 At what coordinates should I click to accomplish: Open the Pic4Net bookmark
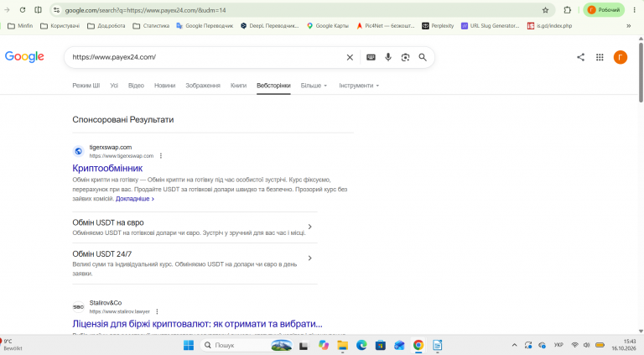point(385,25)
